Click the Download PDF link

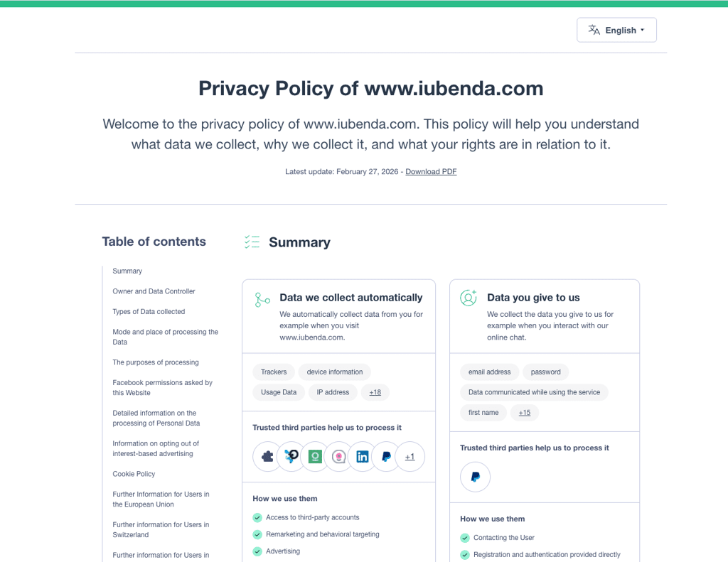coord(431,171)
